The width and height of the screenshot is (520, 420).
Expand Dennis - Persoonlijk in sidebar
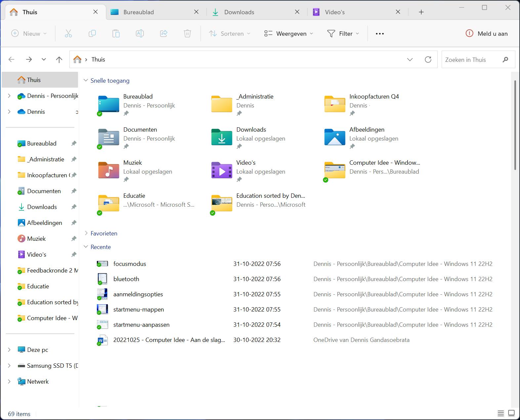pos(9,96)
